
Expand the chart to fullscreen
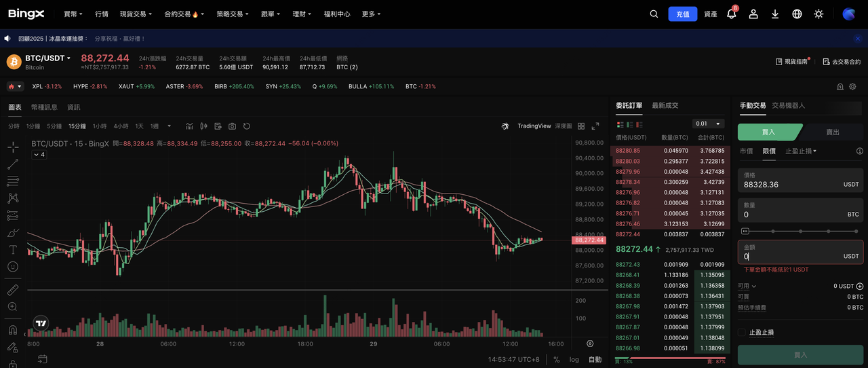coord(595,126)
